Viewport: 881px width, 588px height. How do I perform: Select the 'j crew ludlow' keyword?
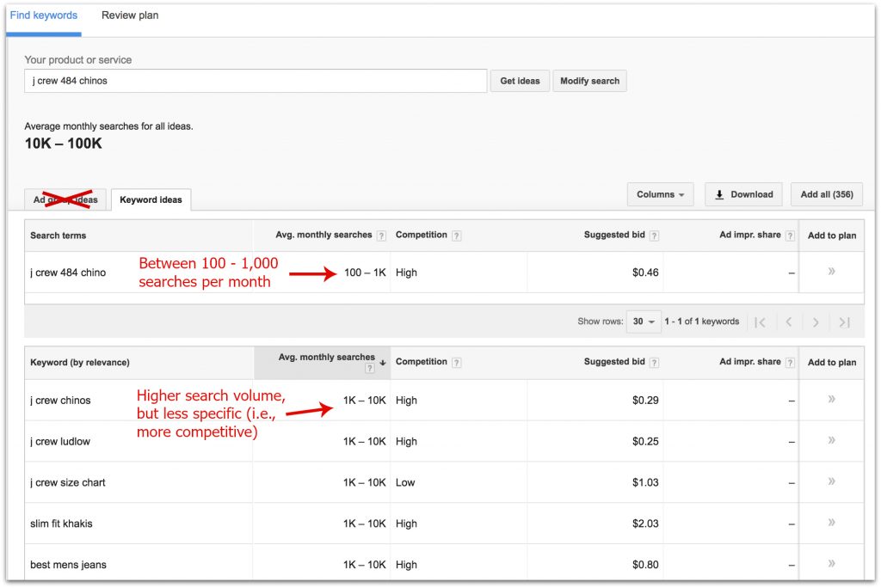click(60, 441)
